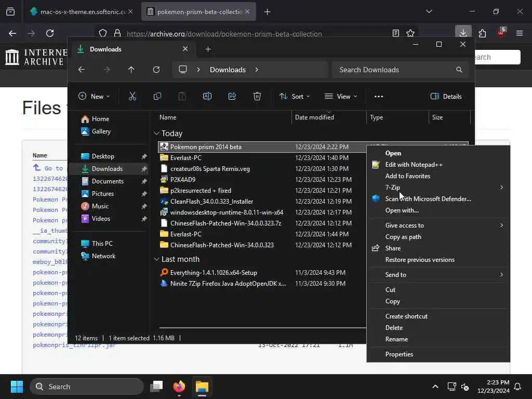Click the Rename icon in Explorer toolbar
This screenshot has height=399, width=532.
[207, 96]
